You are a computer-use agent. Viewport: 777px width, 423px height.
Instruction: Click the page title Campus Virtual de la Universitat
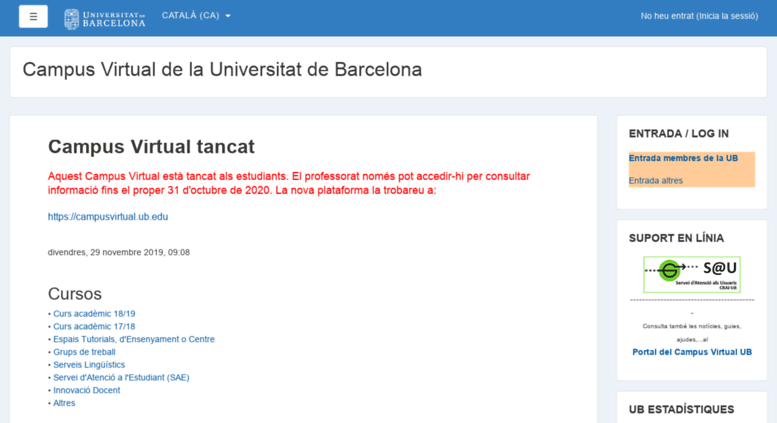pos(222,69)
